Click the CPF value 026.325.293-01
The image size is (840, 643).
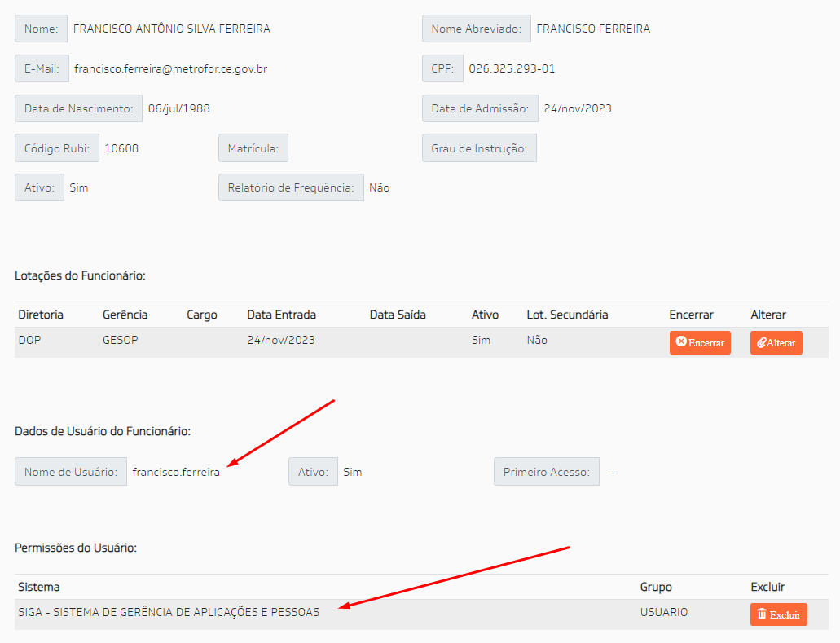click(512, 68)
